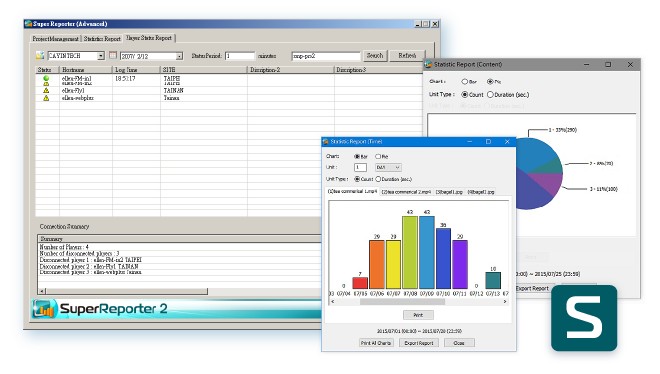Open the CAYINTECH project dropdown

(101, 56)
